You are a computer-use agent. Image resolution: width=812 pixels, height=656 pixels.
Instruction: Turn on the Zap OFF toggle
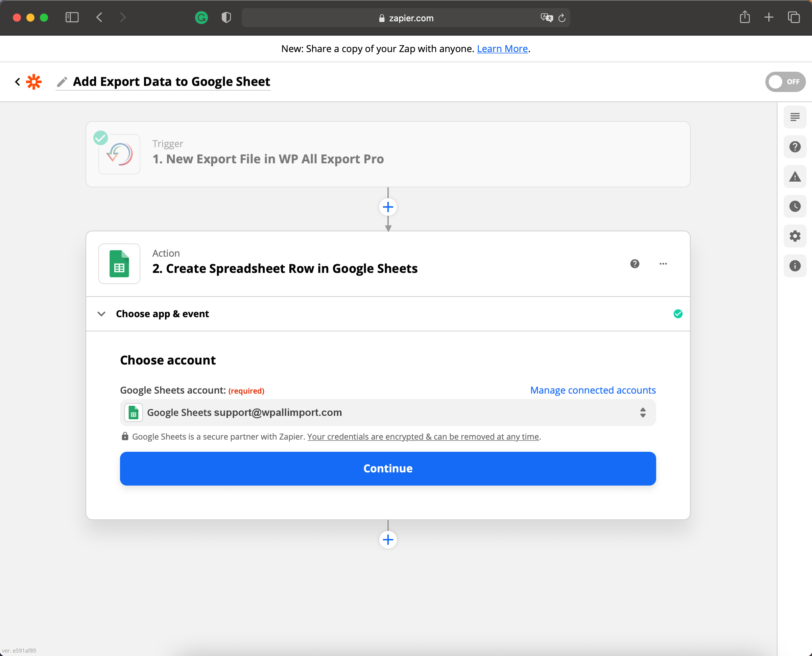[785, 81]
